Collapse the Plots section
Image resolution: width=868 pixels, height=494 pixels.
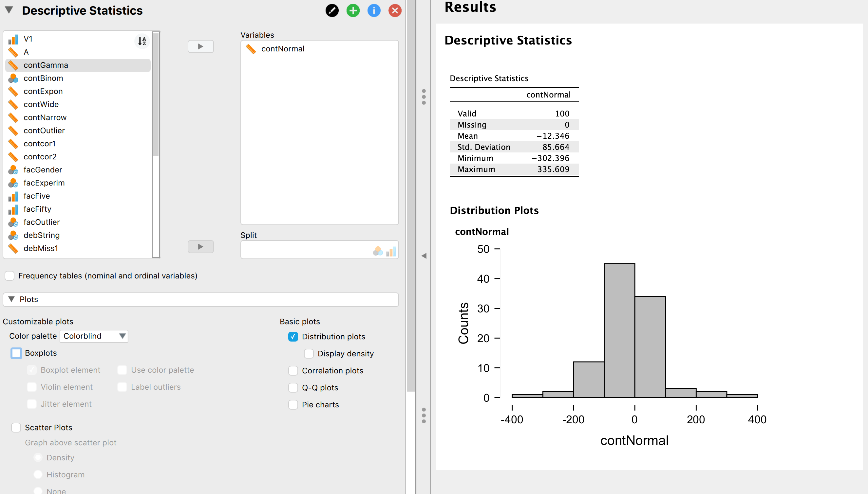pos(11,299)
